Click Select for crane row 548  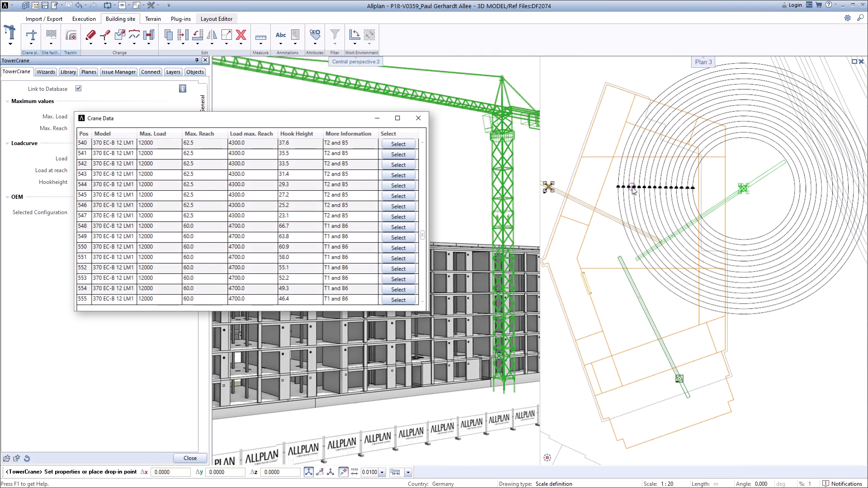(x=398, y=227)
